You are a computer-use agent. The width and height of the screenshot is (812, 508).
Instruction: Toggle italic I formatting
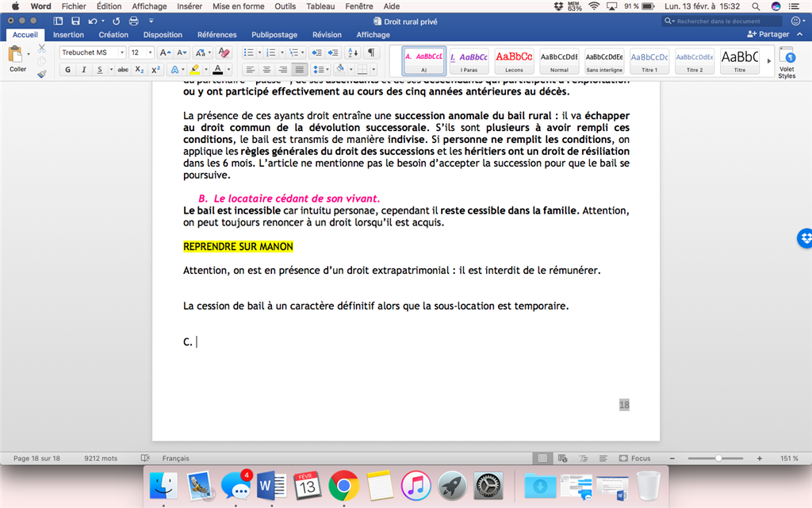click(x=84, y=70)
